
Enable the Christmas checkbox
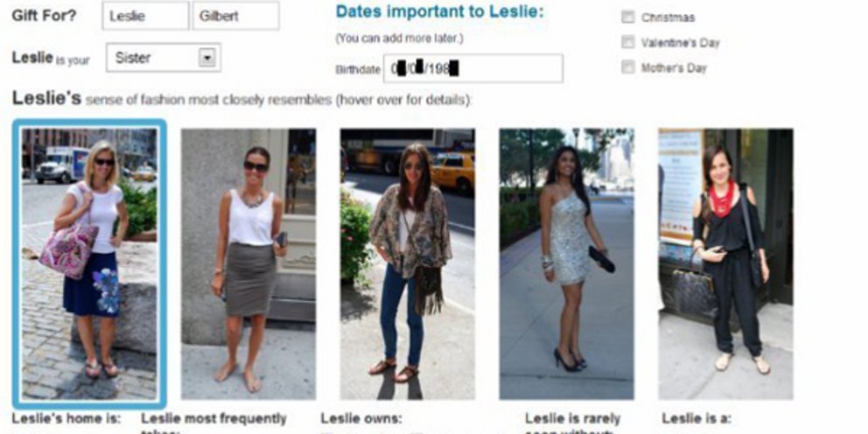tap(627, 17)
